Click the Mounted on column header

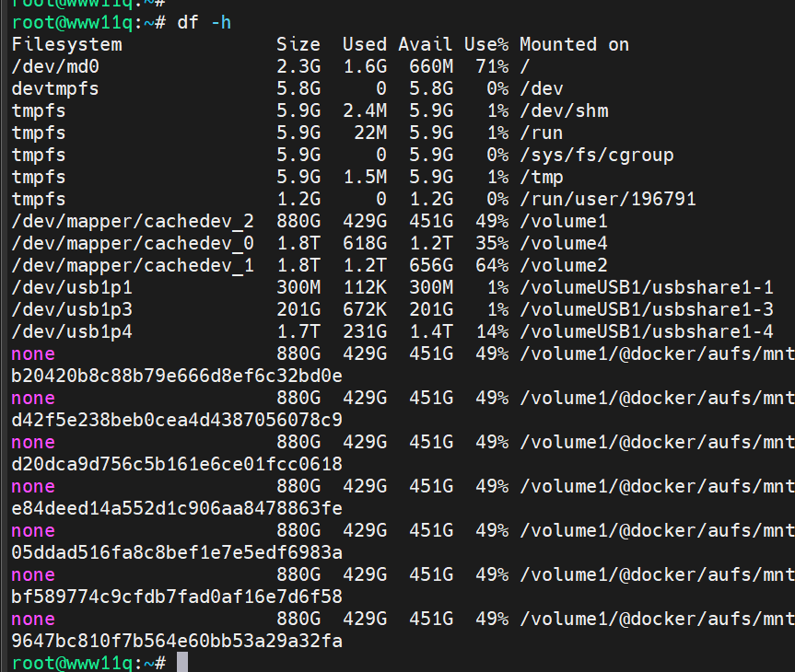[575, 44]
